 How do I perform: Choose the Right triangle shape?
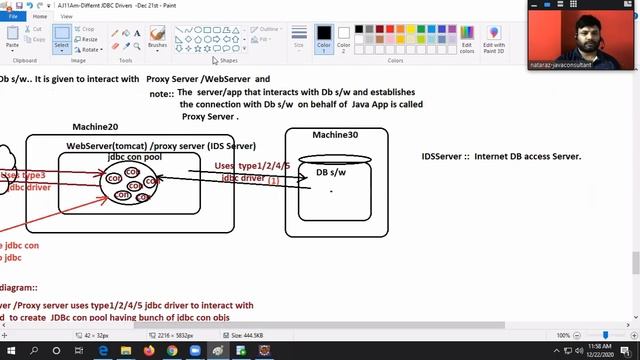(179, 40)
